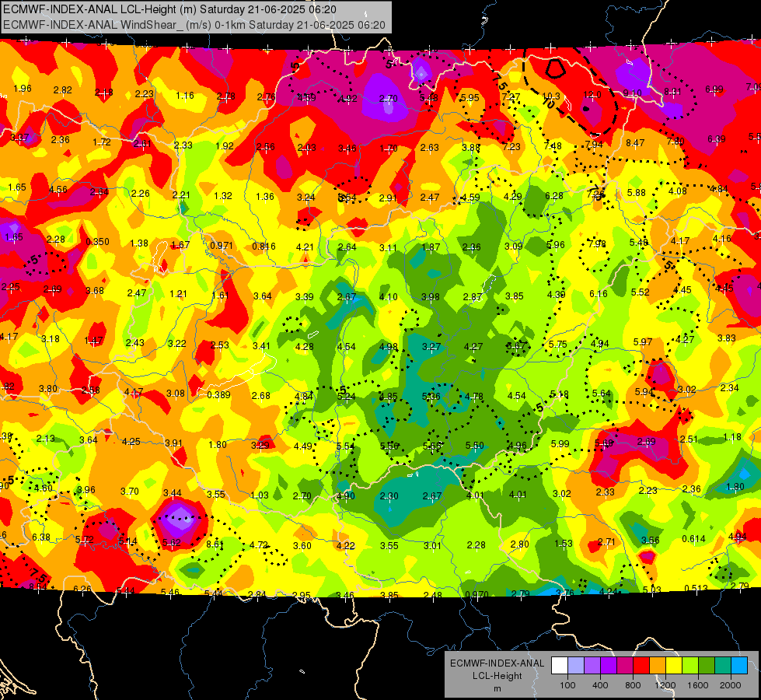
Task: Select the yellow legend swatch
Action: (674, 666)
